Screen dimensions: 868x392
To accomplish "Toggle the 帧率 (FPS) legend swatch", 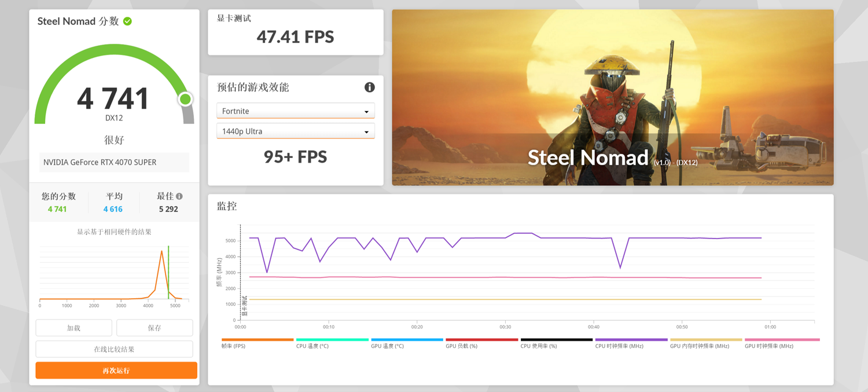I will point(258,340).
